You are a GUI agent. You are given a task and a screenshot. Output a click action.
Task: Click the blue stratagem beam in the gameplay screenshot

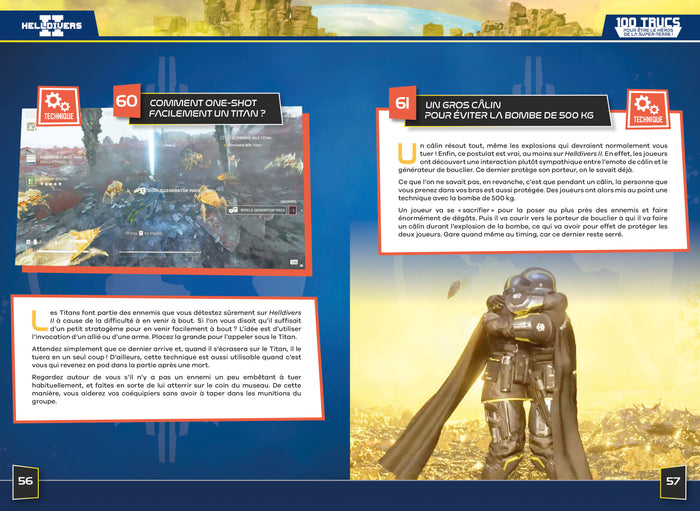pyautogui.click(x=151, y=151)
